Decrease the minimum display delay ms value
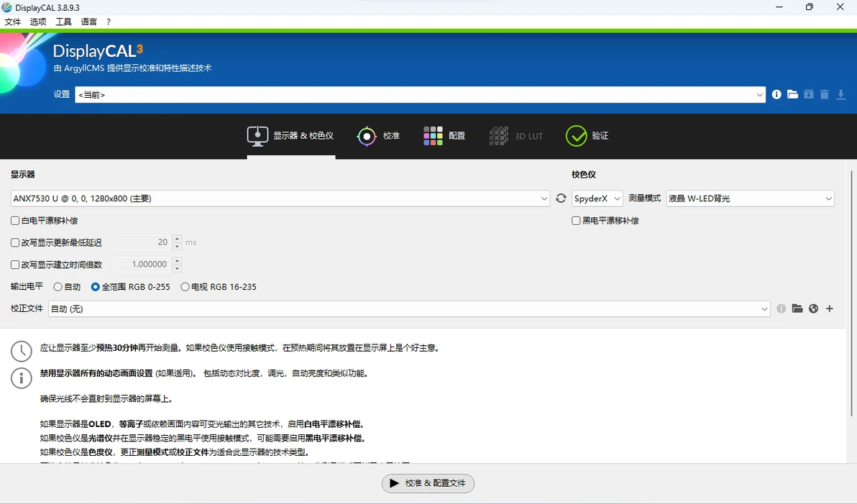 (177, 247)
